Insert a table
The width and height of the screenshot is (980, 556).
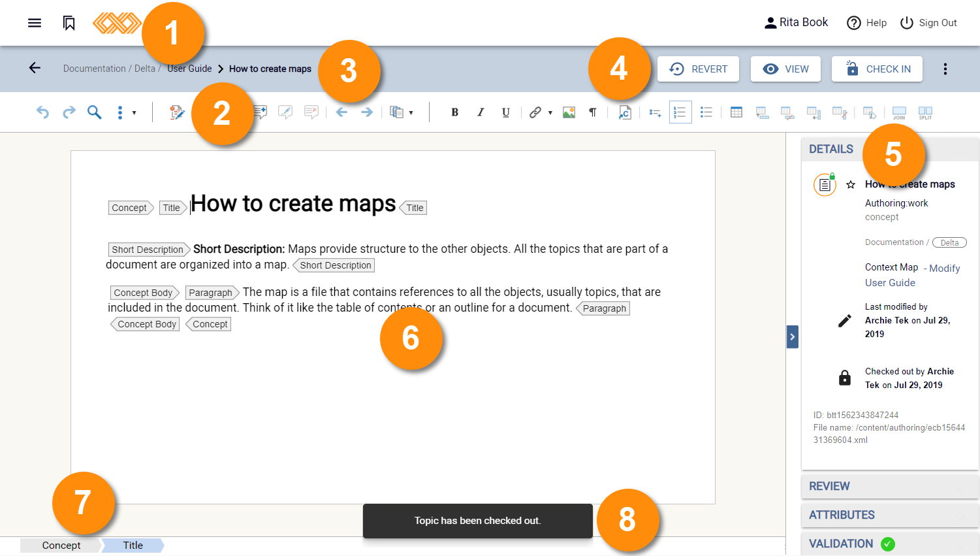(736, 112)
